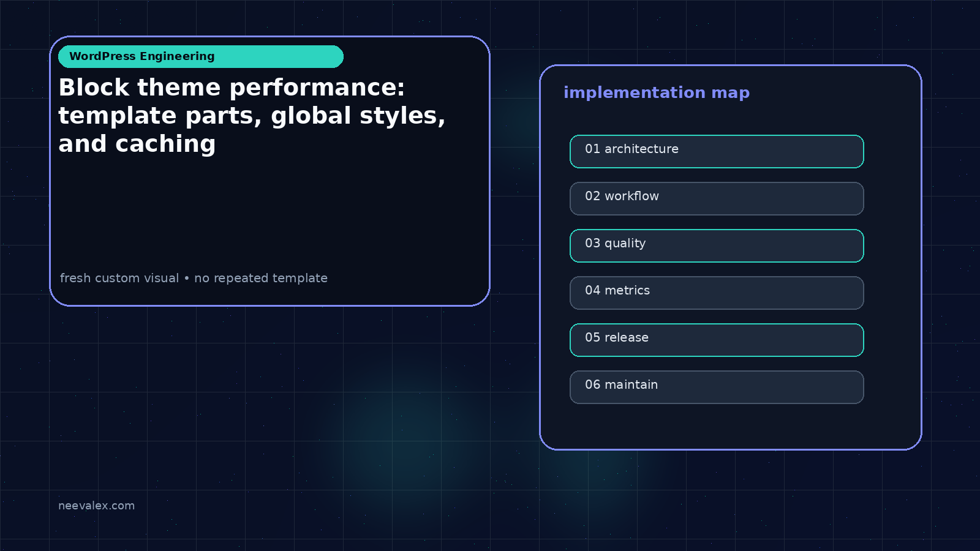The height and width of the screenshot is (551, 980).
Task: Open the 06 maintain entry
Action: 717,387
